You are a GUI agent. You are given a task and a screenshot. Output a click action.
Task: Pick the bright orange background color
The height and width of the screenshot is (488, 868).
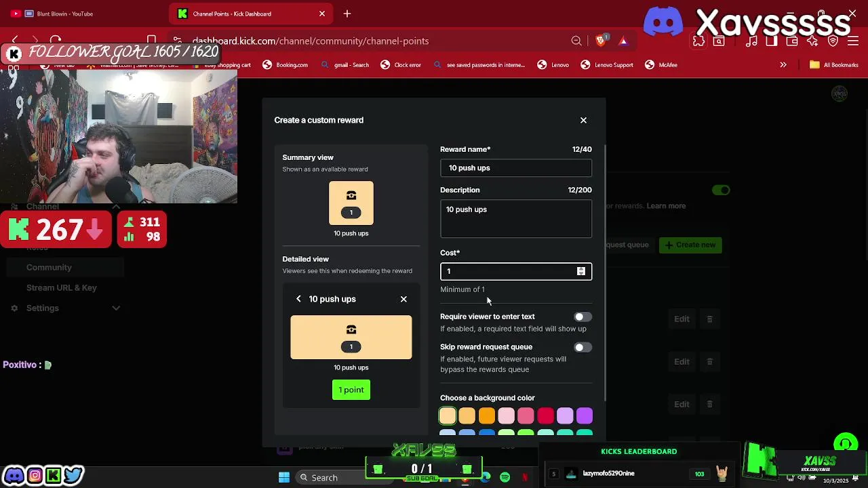tap(487, 415)
